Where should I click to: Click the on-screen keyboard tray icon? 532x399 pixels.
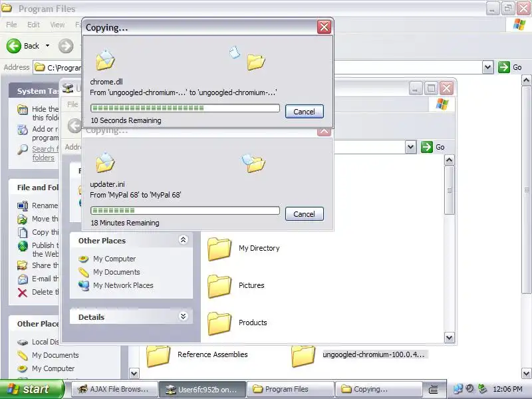point(434,390)
